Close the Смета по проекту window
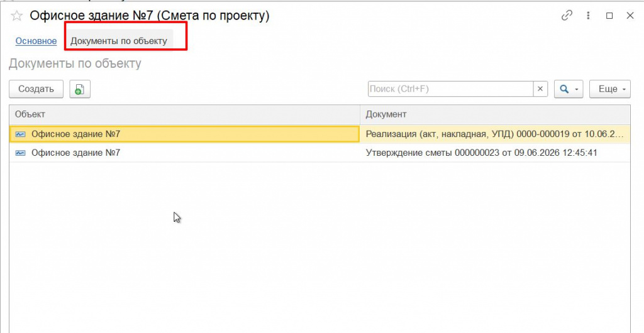644x333 pixels. (630, 16)
